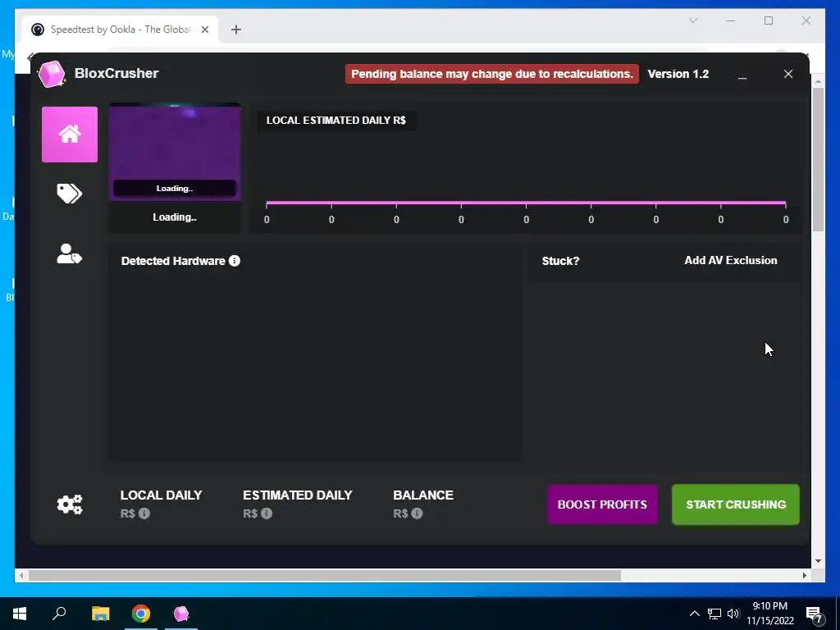The width and height of the screenshot is (840, 630).
Task: Open the taskbar clock and date
Action: [x=769, y=614]
